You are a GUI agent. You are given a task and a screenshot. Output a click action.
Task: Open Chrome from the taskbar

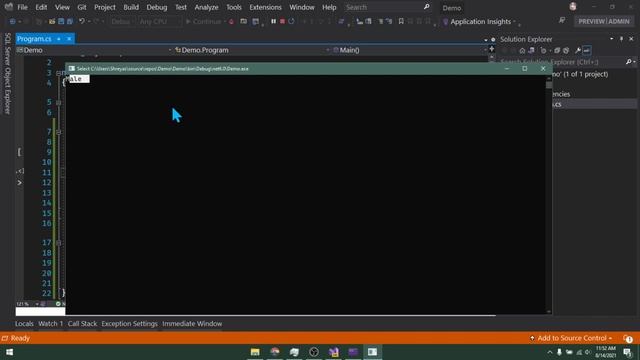[x=275, y=352]
